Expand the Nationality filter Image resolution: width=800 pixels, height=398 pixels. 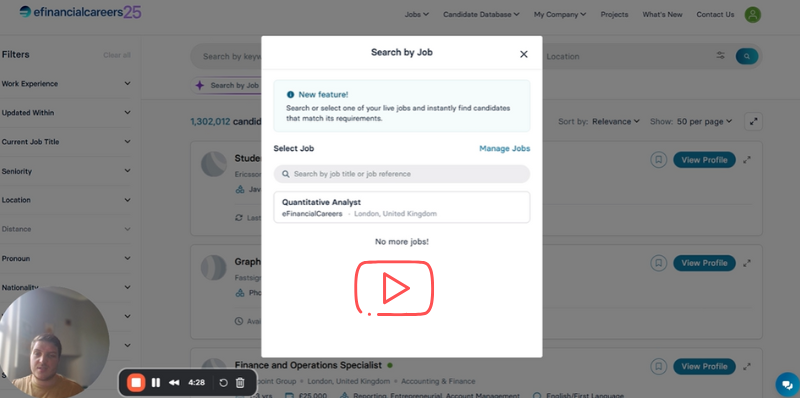tap(66, 288)
